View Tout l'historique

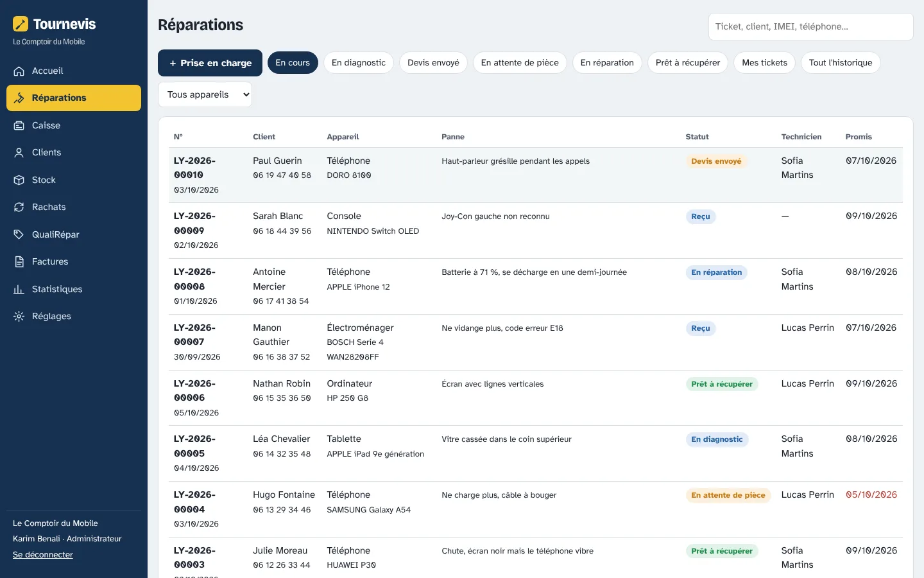point(841,62)
